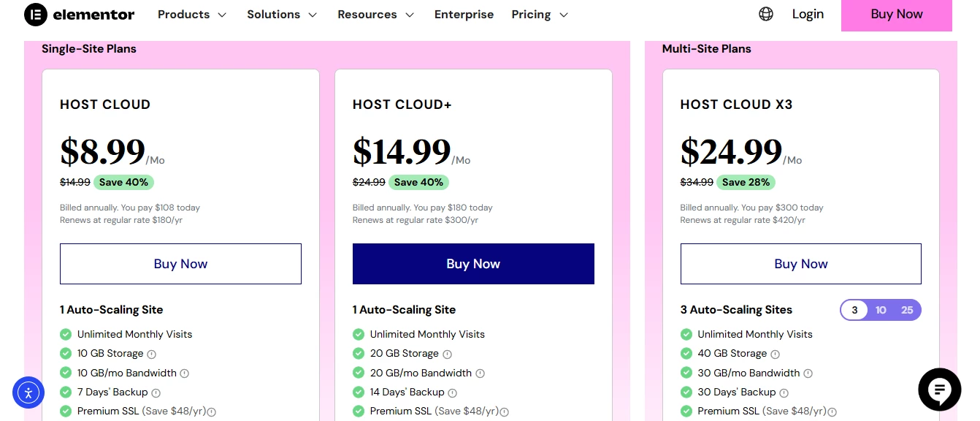Select 10 sites in the site-count toggle
The height and width of the screenshot is (421, 980).
click(881, 310)
